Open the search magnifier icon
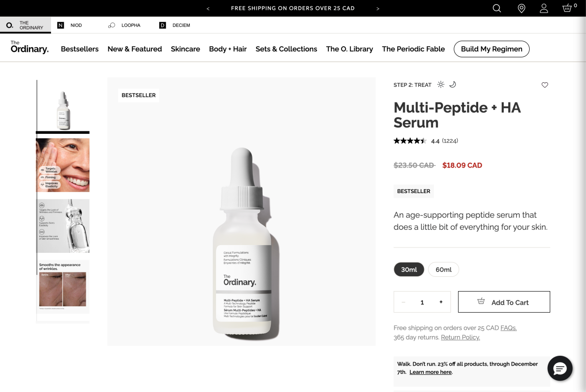Viewport: 586px width, 392px height. point(497,8)
